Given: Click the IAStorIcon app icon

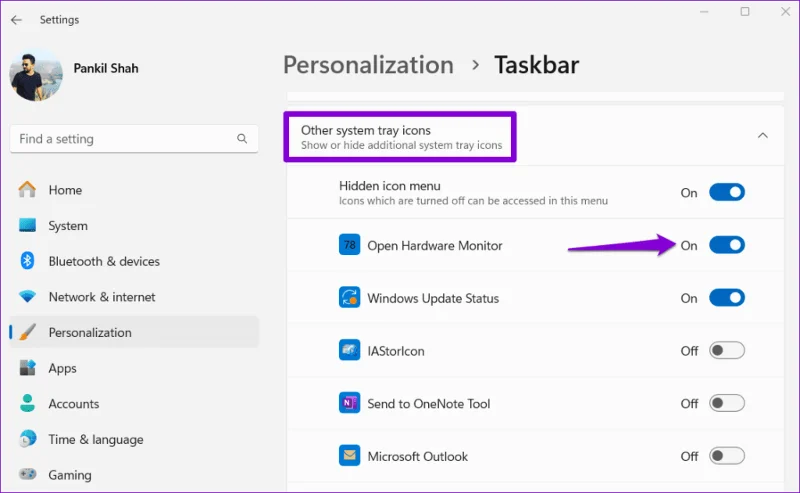Looking at the screenshot, I should click(349, 350).
